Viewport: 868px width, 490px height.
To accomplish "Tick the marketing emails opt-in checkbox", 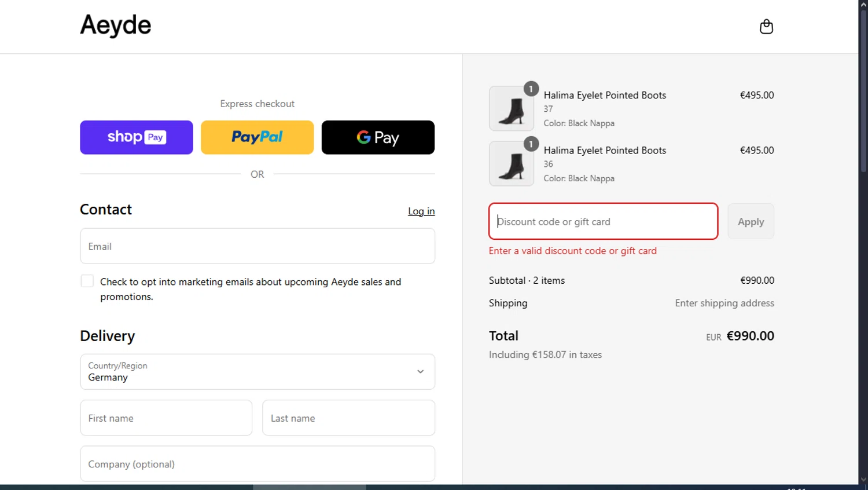I will pyautogui.click(x=87, y=281).
